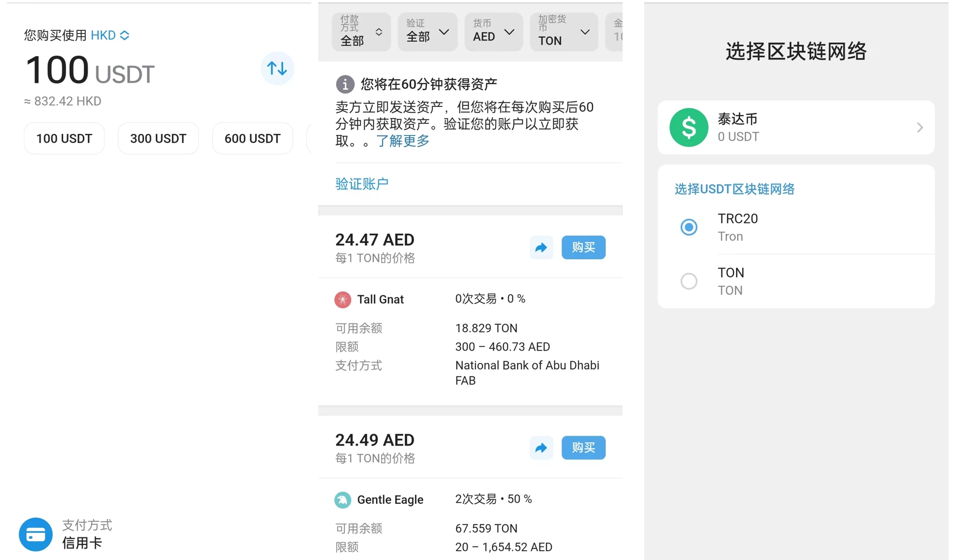Click the info icon next to 60分钟 notice

[344, 84]
